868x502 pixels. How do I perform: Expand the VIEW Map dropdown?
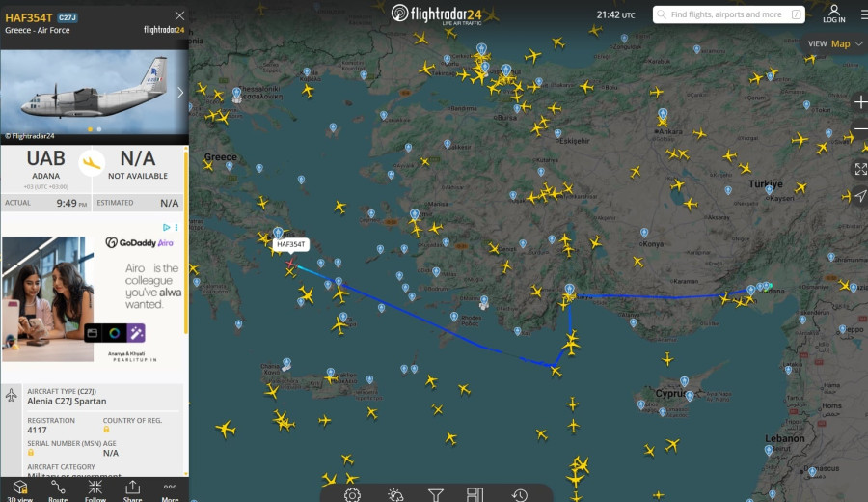pos(836,43)
